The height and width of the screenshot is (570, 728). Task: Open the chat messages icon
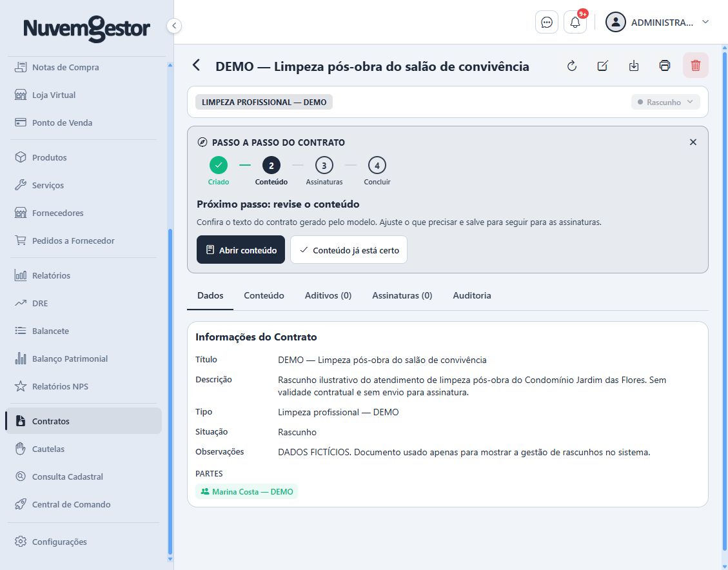[546, 23]
